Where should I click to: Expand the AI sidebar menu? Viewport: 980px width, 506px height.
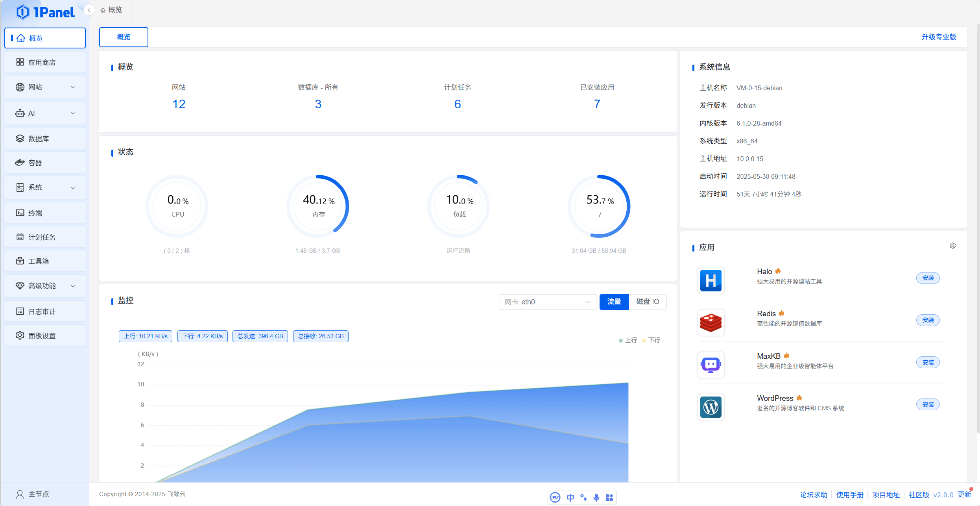coord(45,113)
